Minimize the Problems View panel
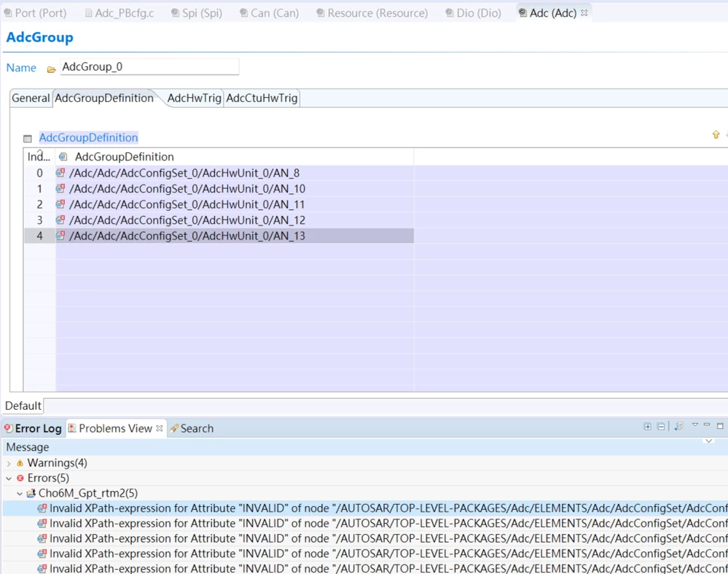This screenshot has width=728, height=574. click(x=707, y=424)
